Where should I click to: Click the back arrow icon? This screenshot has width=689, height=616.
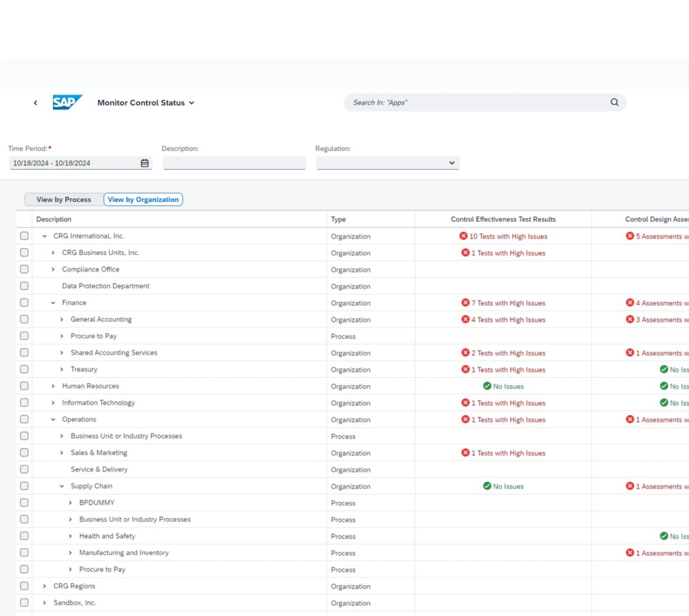35,103
